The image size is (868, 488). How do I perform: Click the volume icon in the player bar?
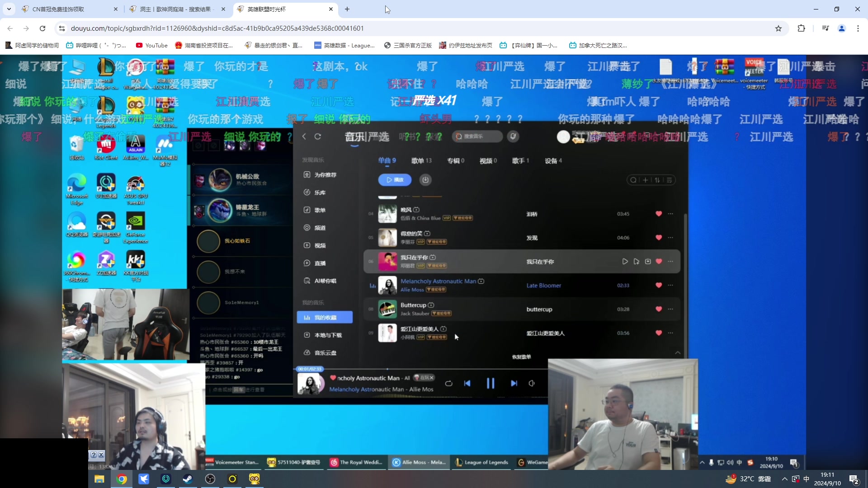click(x=532, y=383)
